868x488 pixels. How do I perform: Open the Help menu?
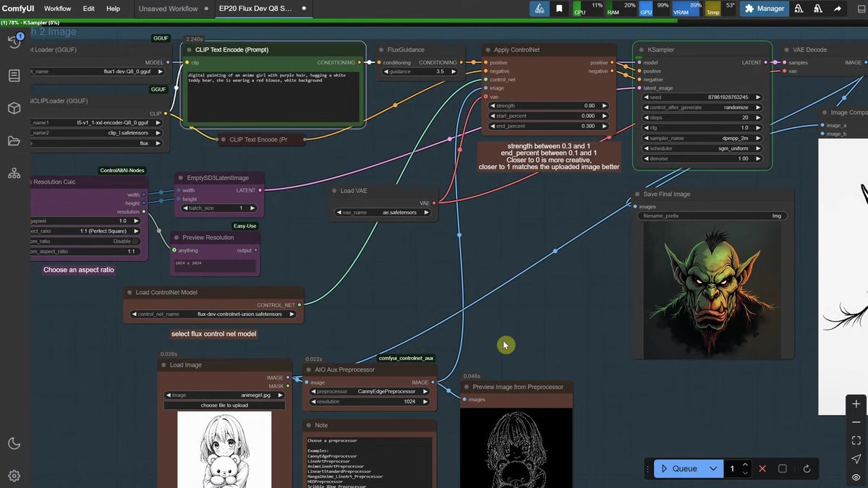pos(113,9)
